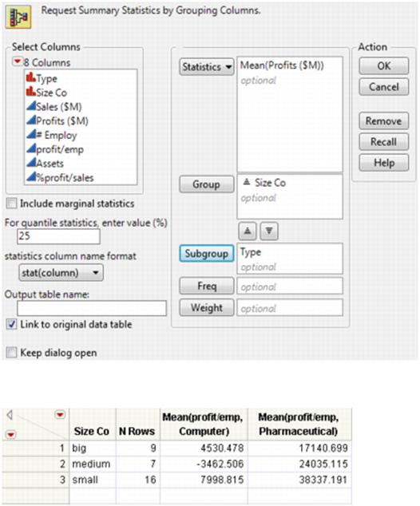
Task: Click the Summary dialog icon at top left
Action: (x=18, y=17)
